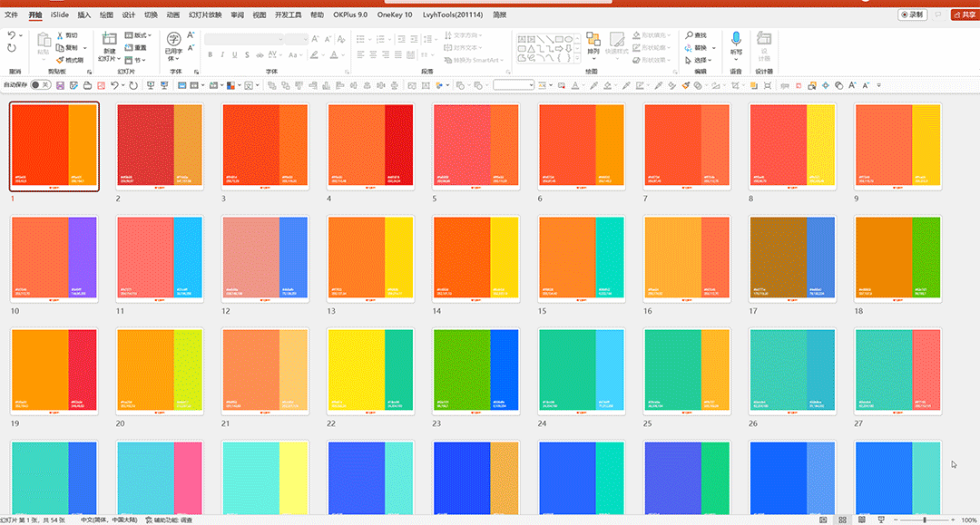Open the 替换 replace dropdown arrow
Image resolution: width=980 pixels, height=525 pixels.
pos(714,48)
